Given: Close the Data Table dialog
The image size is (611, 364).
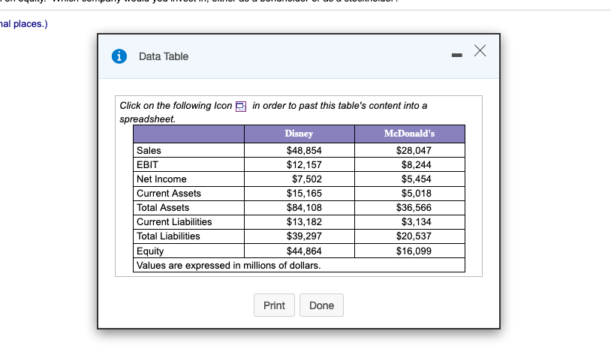Looking at the screenshot, I should click(x=480, y=51).
